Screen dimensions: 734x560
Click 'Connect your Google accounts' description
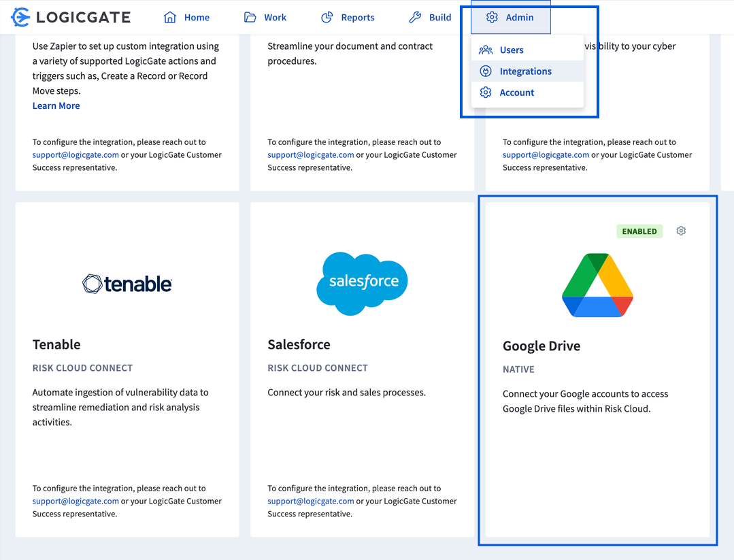[586, 401]
